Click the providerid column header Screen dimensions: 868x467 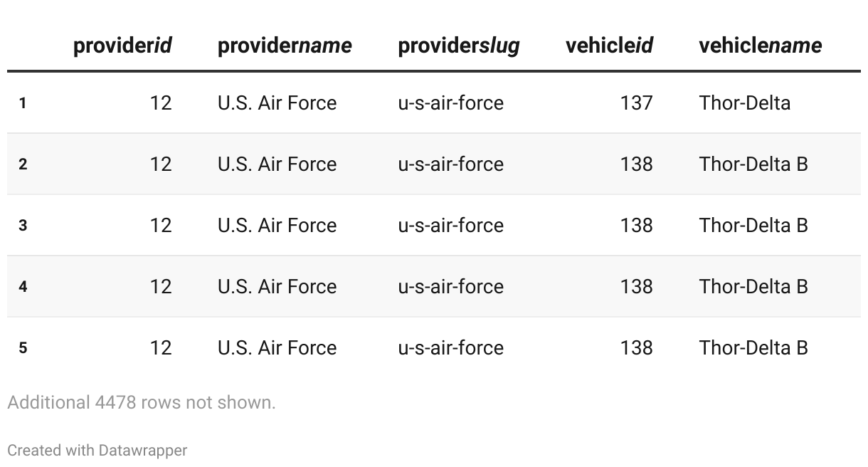[122, 46]
